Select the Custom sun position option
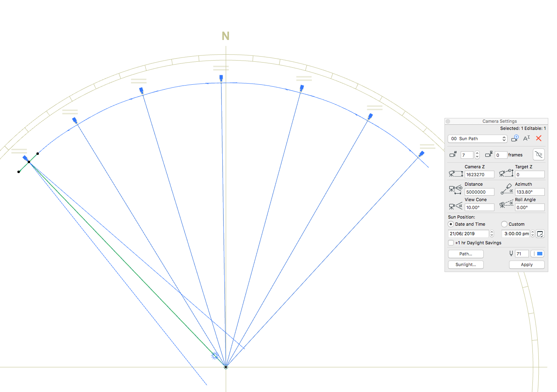Viewport: 557px width, 392px height. (504, 224)
